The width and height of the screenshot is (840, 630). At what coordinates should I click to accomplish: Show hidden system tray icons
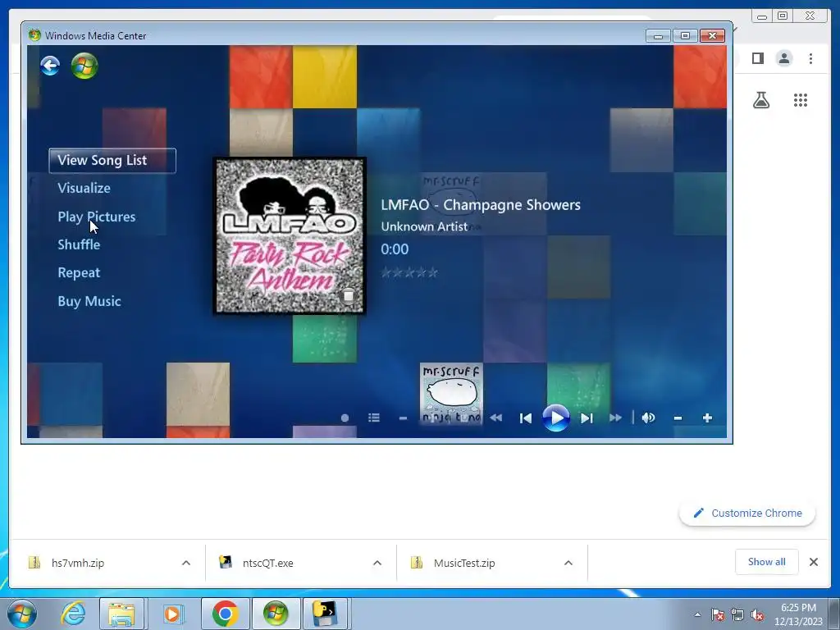[x=697, y=614]
